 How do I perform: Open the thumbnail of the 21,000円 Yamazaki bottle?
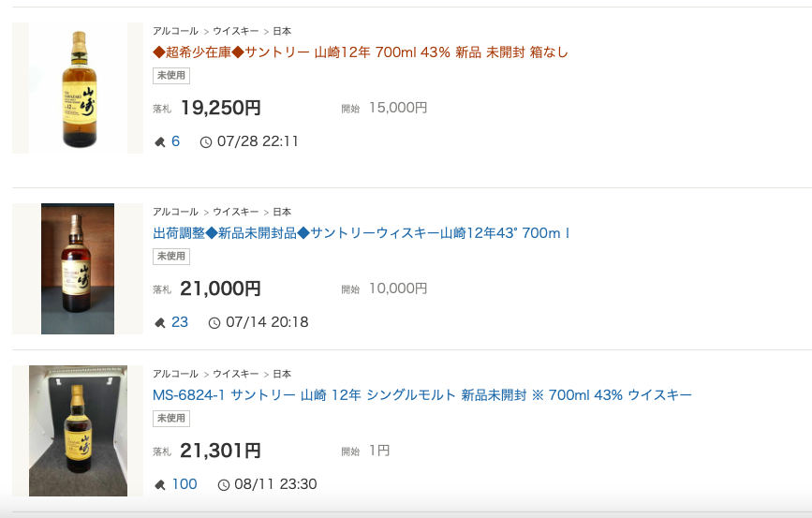click(x=78, y=269)
